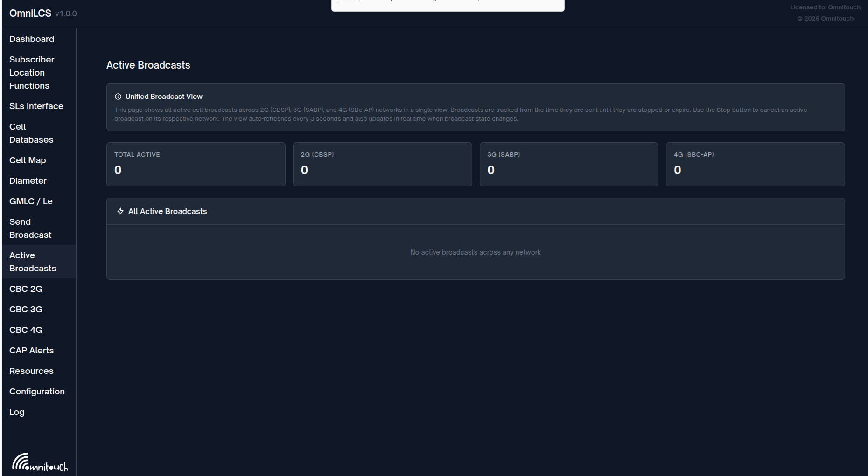Open the GMLC / Le page

[31, 201]
